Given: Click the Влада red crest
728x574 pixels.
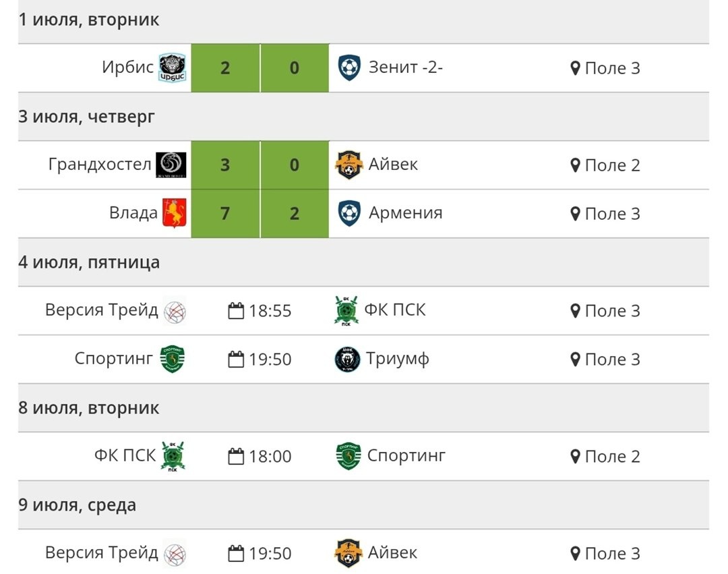Looking at the screenshot, I should click(x=174, y=213).
